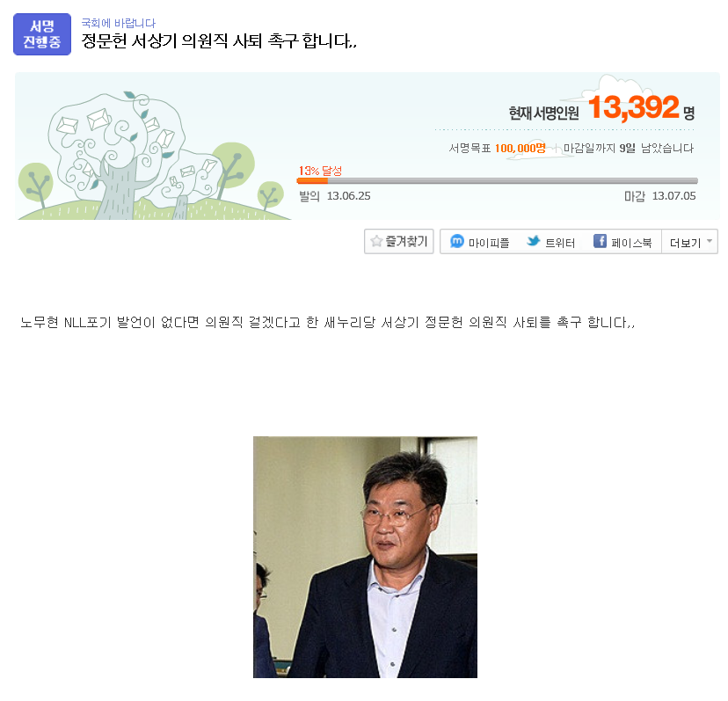Click the 서명목표 100,000명 text
Viewport: 728px width, 701px height.
pos(497,148)
